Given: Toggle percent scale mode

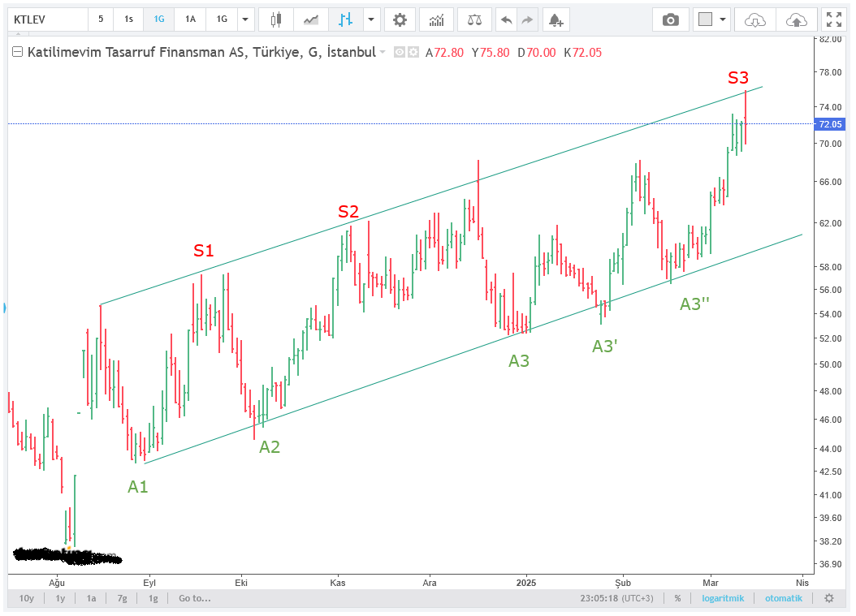Looking at the screenshot, I should [x=677, y=598].
